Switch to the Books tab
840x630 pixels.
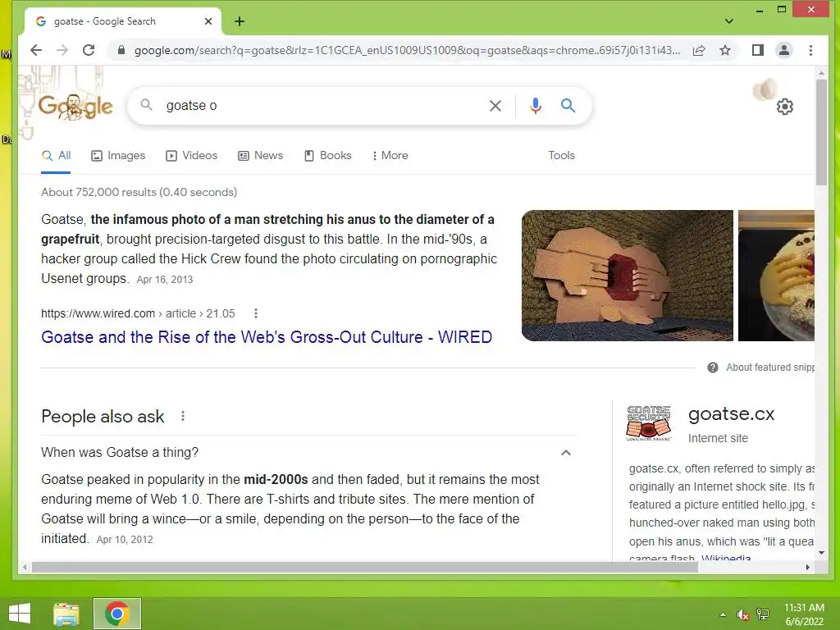tap(328, 155)
